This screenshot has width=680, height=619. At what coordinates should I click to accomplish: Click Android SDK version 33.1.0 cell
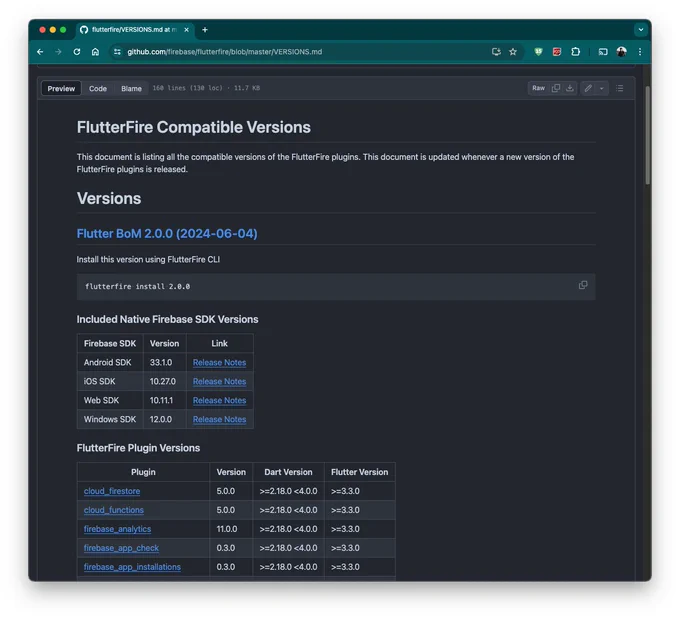click(165, 363)
